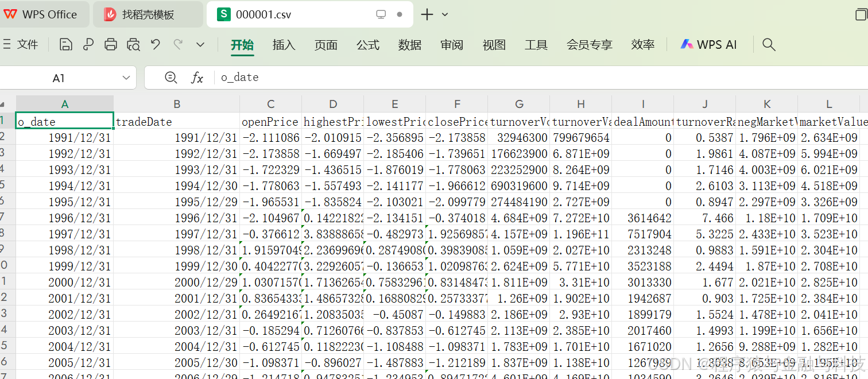The height and width of the screenshot is (379, 868).
Task: Click the restore window icon at top right
Action: (x=861, y=14)
